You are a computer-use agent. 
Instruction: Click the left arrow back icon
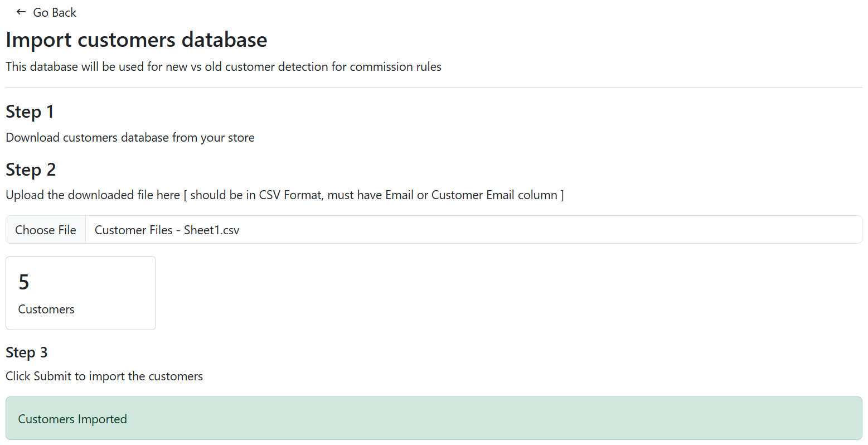pyautogui.click(x=21, y=12)
